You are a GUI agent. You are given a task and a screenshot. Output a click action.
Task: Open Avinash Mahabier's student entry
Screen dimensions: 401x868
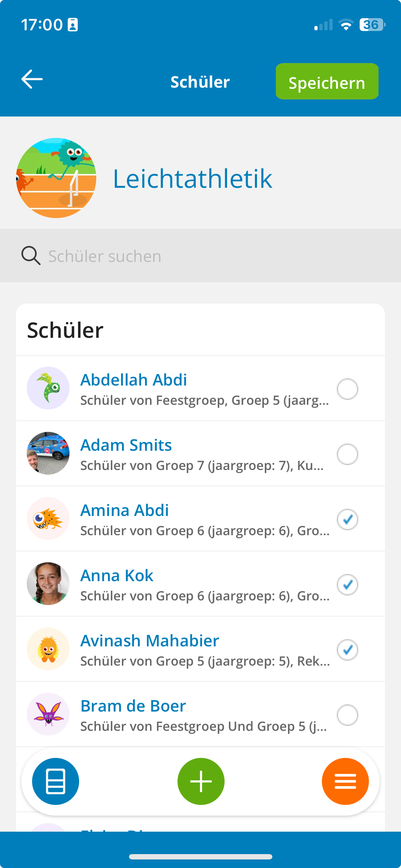(x=200, y=649)
